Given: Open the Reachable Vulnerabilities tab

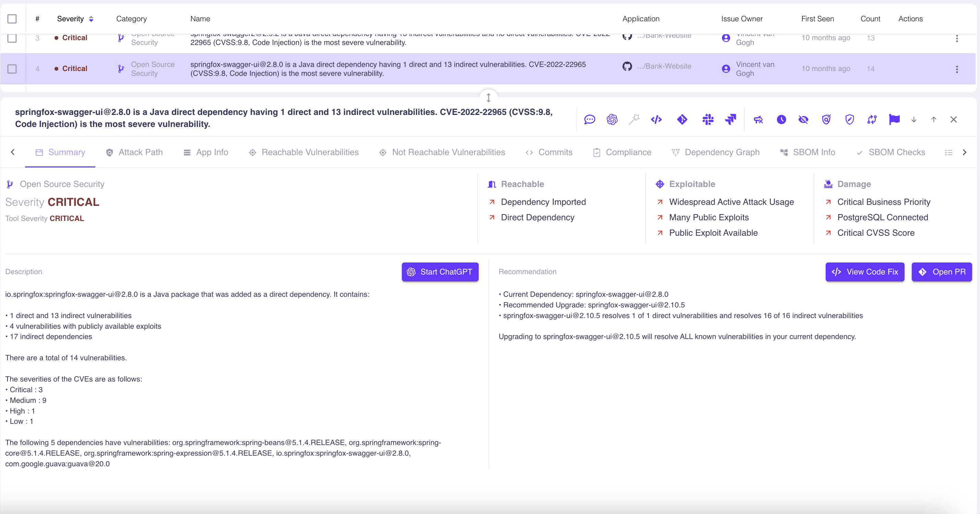Looking at the screenshot, I should click(x=303, y=152).
